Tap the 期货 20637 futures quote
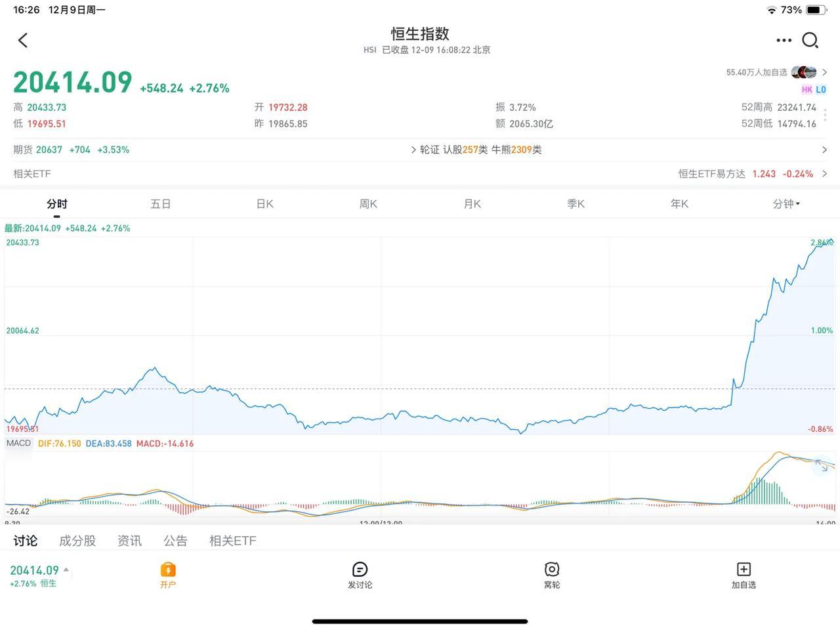The image size is (840, 630). 71,150
